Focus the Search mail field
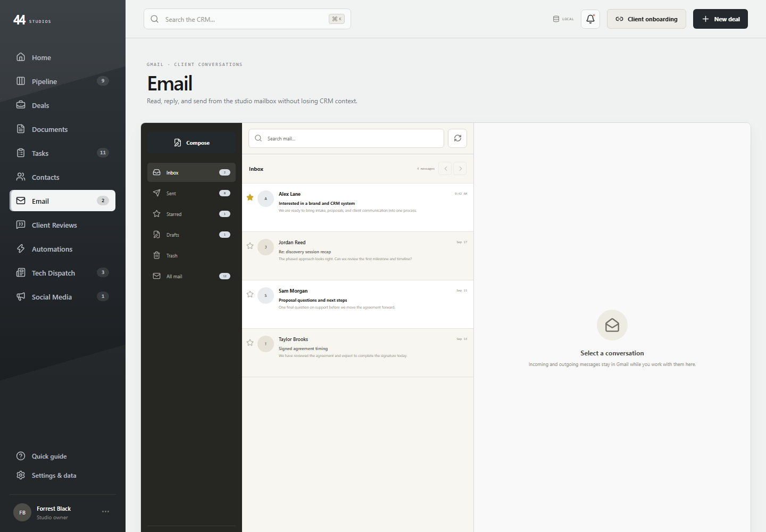Viewport: 766px width, 532px height. (346, 138)
